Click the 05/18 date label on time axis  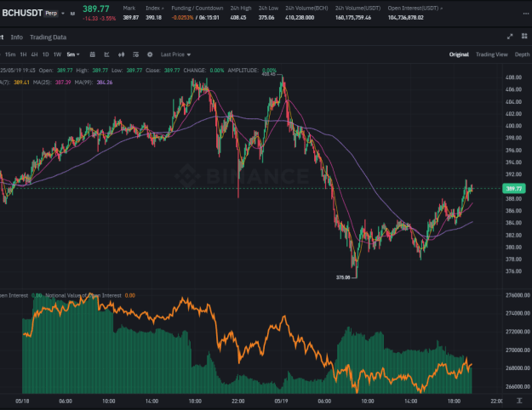point(22,401)
